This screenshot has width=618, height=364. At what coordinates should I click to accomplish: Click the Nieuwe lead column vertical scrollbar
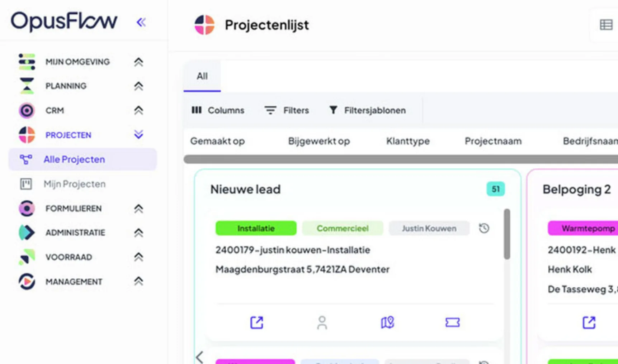pos(507,234)
